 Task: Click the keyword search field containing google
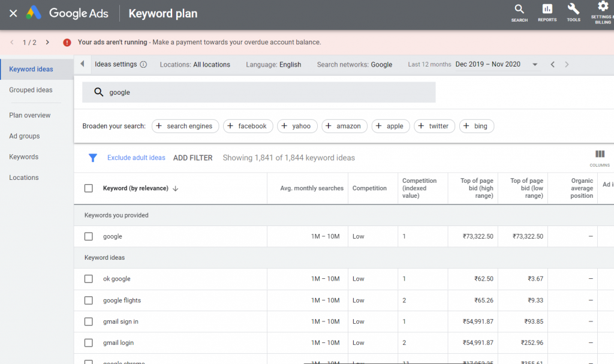click(x=259, y=92)
